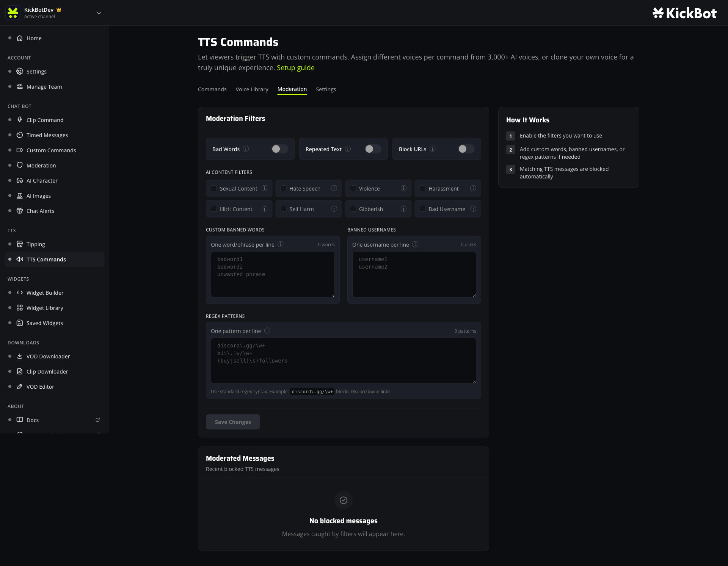Expand the KickBotDev channel switcher chevron
The image size is (728, 566).
(99, 13)
